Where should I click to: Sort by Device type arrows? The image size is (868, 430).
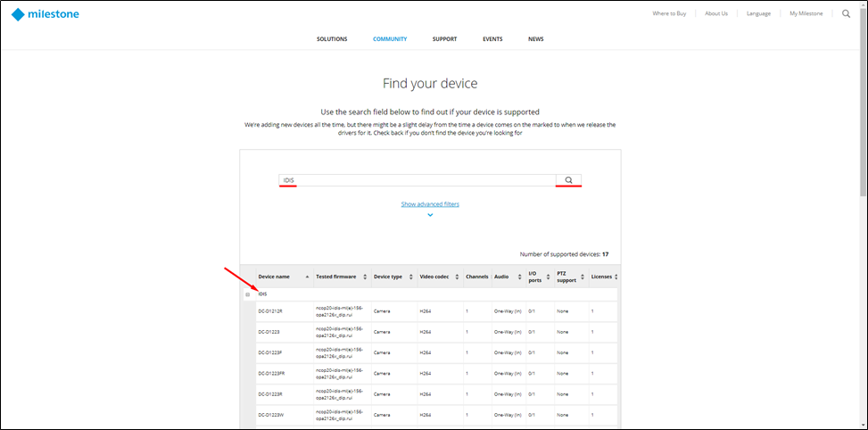[x=411, y=277]
